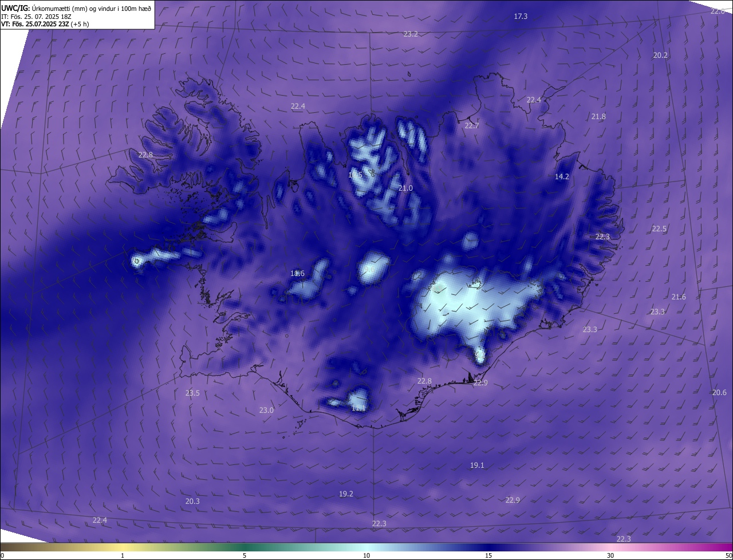Click the map value 20.3

(192, 502)
